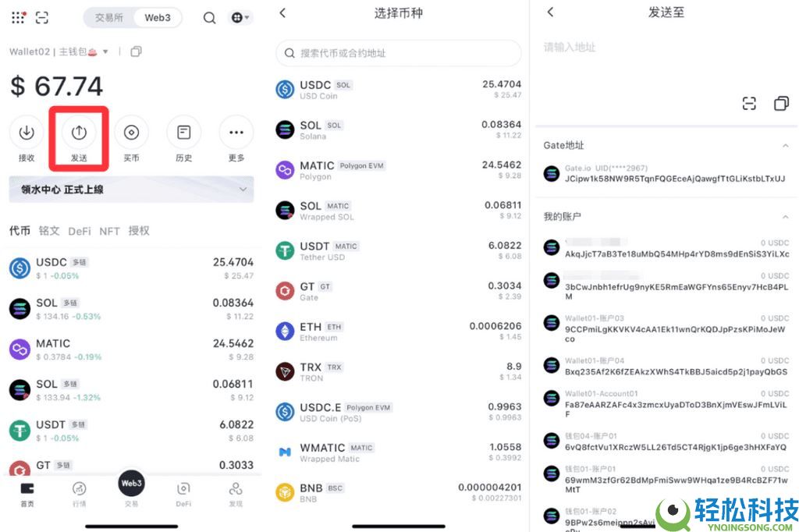The width and height of the screenshot is (799, 532).
Task: Tap the 领升中心 正式上线 banner
Action: [130, 189]
